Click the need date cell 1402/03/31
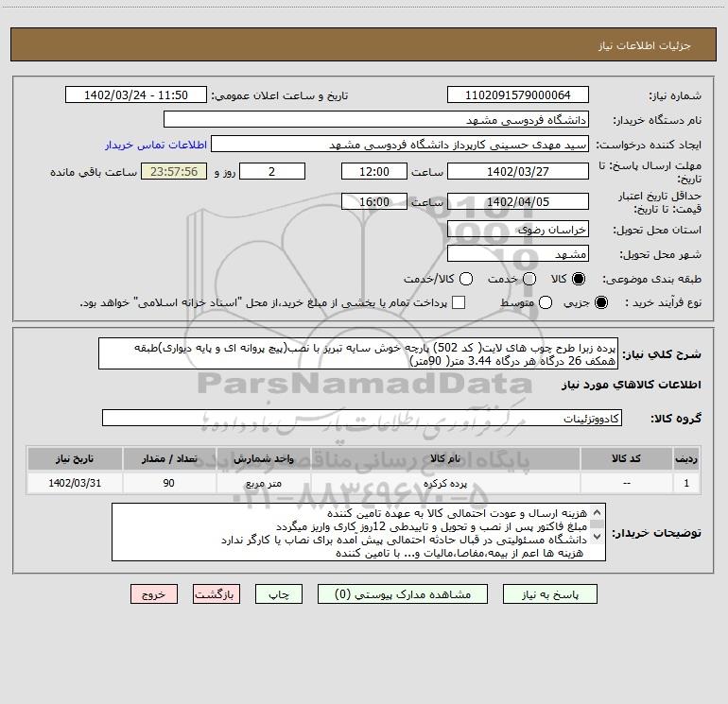This screenshot has width=728, height=704. 75,483
